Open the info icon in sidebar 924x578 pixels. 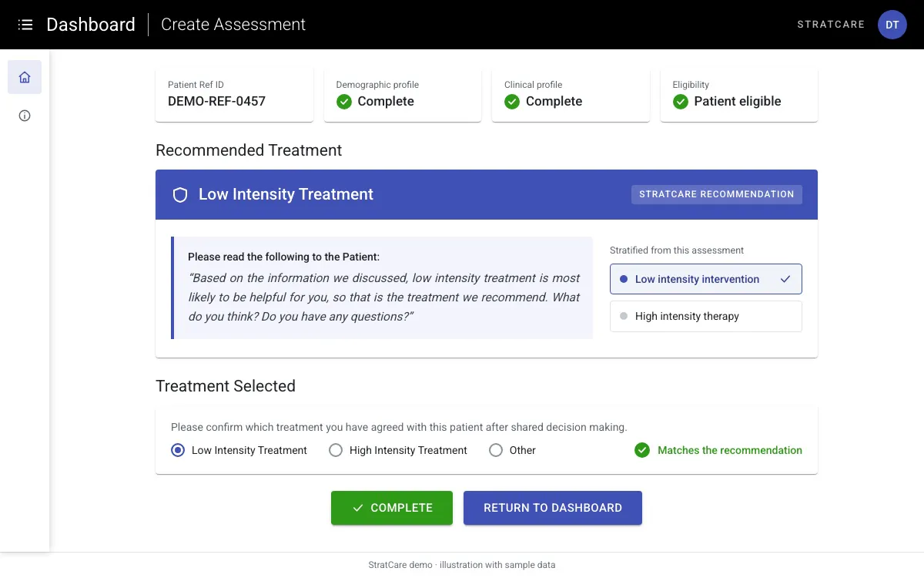click(25, 116)
